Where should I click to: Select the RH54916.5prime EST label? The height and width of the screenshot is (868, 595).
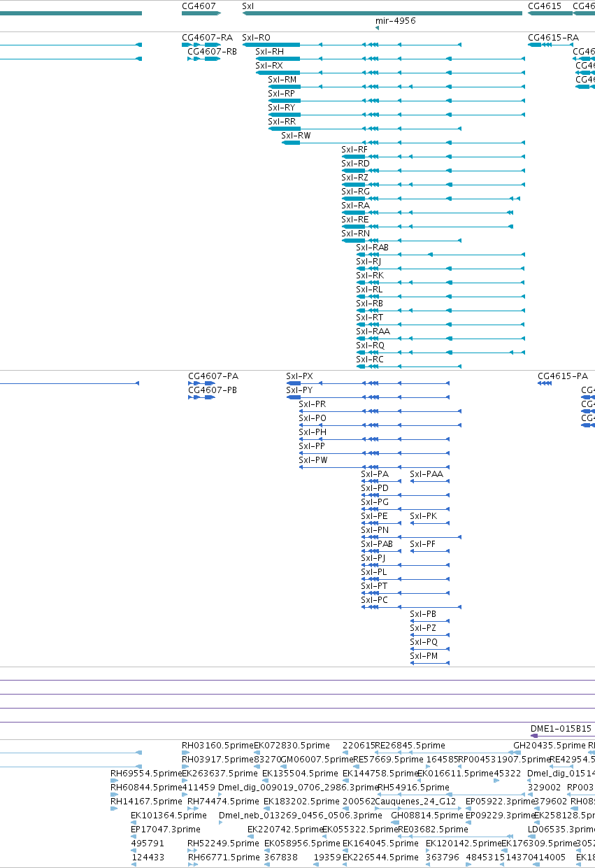[x=413, y=788]
